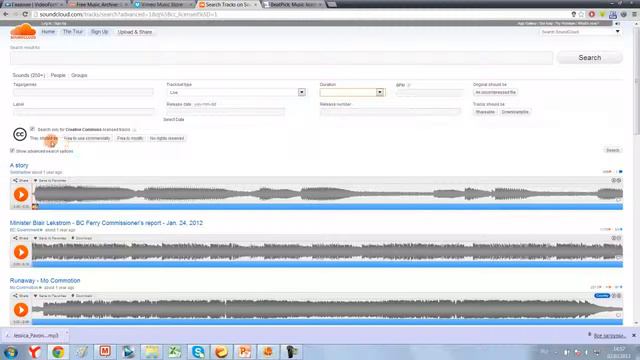This screenshot has width=640, height=360.
Task: Open PowerPoint from the taskbar
Action: tap(244, 351)
